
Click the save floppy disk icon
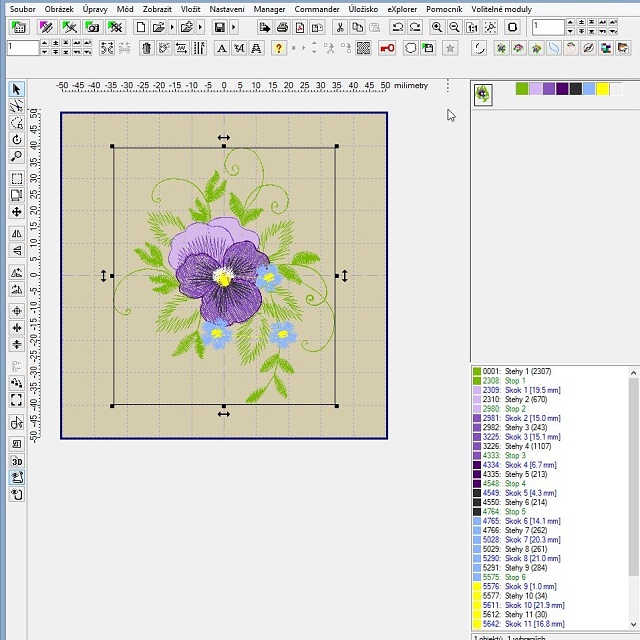coord(217,27)
